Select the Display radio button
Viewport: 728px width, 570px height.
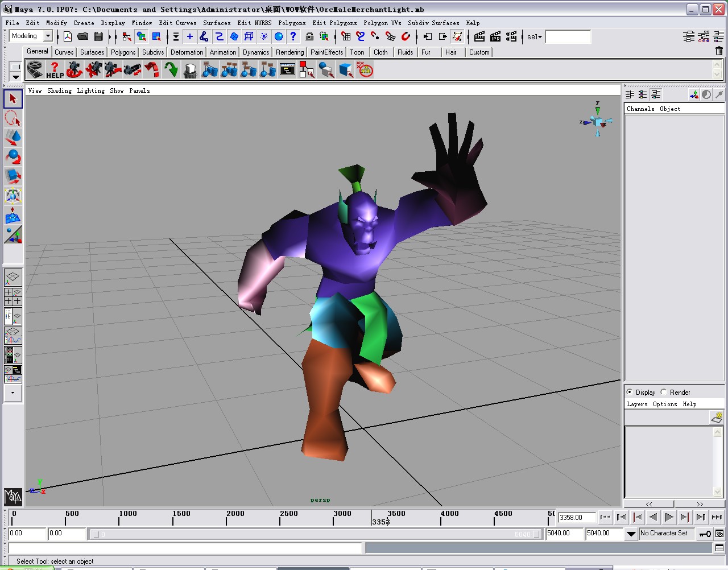tap(630, 392)
